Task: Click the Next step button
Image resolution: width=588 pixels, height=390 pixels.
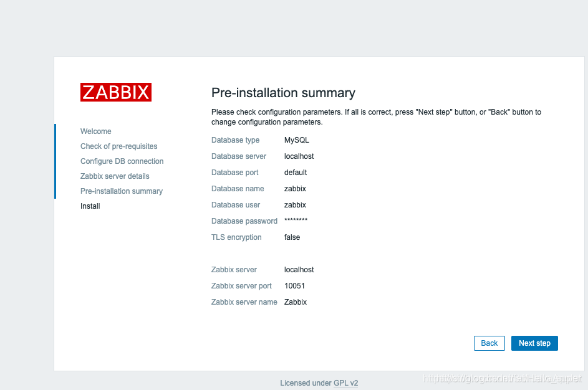Action: (x=534, y=343)
